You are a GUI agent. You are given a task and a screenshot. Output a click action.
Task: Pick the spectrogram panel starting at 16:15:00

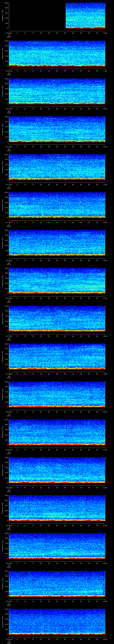point(57,243)
